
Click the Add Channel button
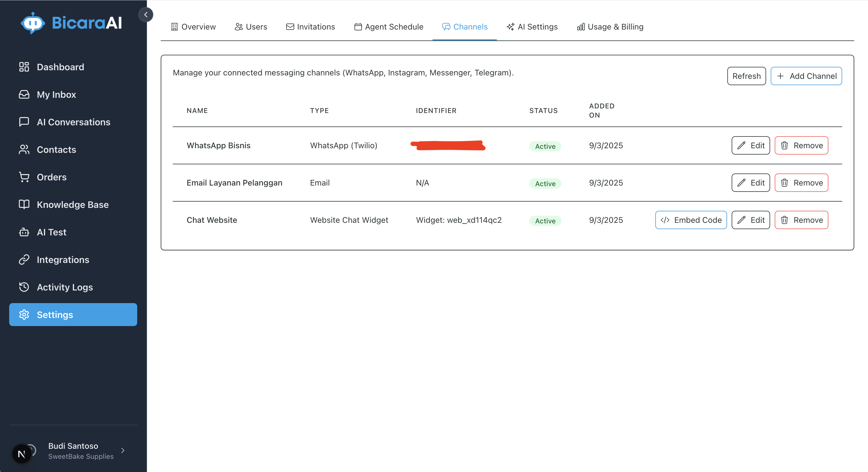pyautogui.click(x=806, y=76)
